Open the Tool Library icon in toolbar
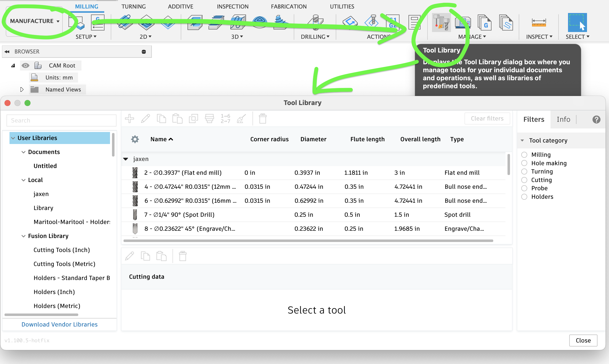The height and width of the screenshot is (364, 609). click(441, 23)
